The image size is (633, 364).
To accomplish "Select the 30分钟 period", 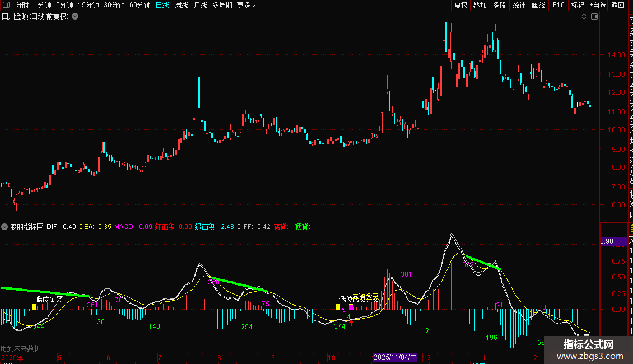I will click(x=114, y=5).
